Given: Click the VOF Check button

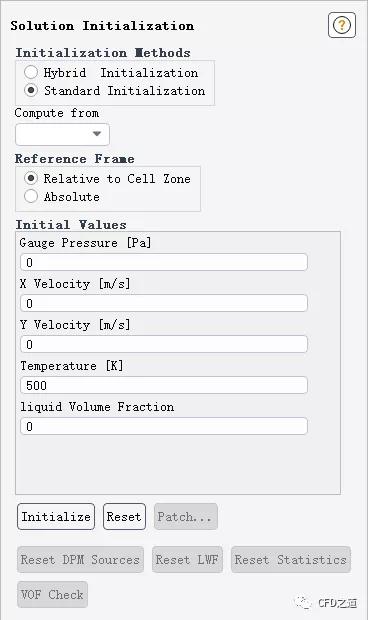Looking at the screenshot, I should pos(52,594).
